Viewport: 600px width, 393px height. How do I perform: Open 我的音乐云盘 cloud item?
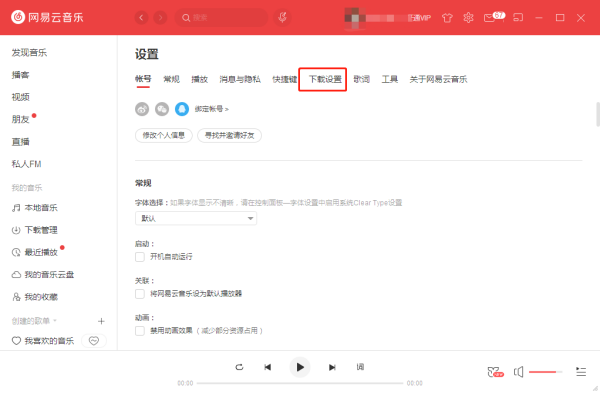point(43,274)
